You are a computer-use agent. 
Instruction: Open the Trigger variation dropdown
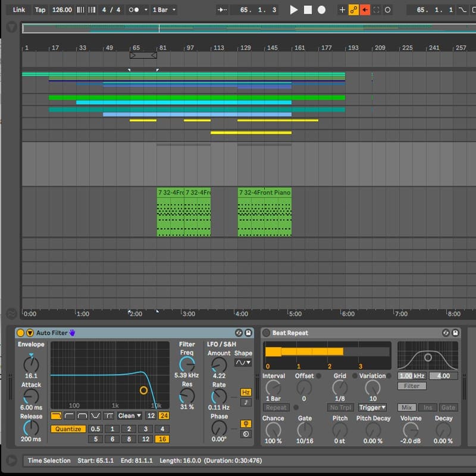click(372, 408)
